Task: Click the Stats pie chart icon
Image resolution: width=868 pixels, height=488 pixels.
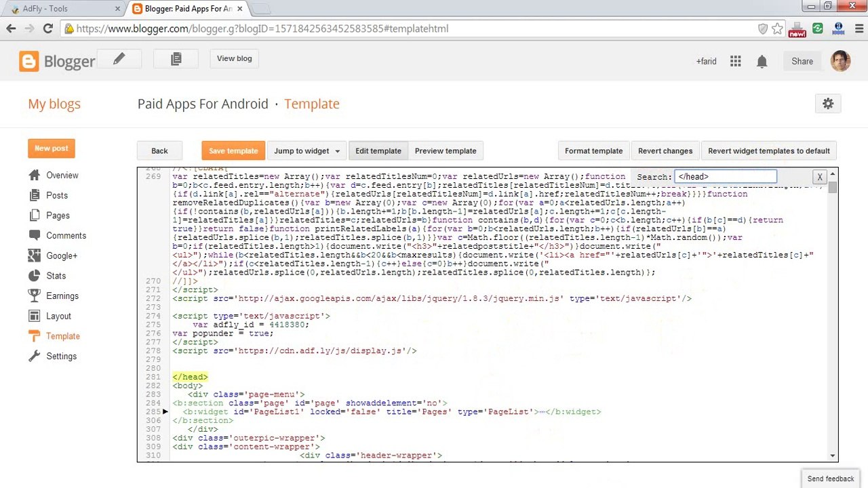Action: [34, 276]
